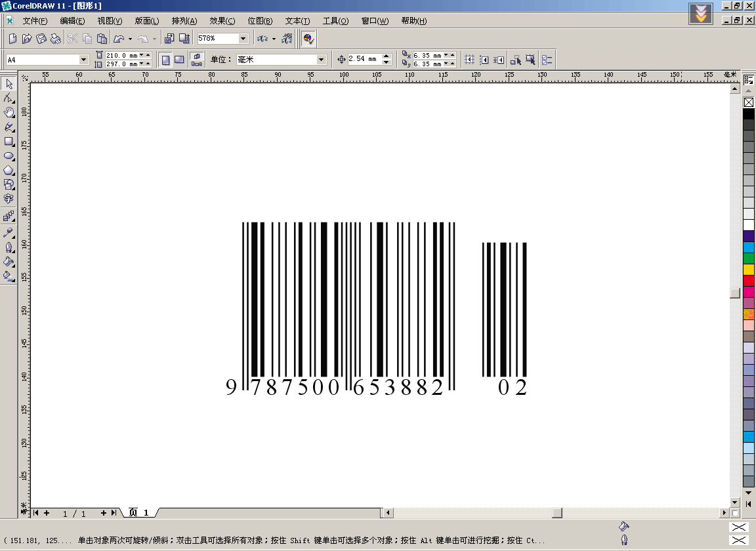Select the Freehand drawing tool
Viewport: 756px width, 551px height.
(9, 127)
